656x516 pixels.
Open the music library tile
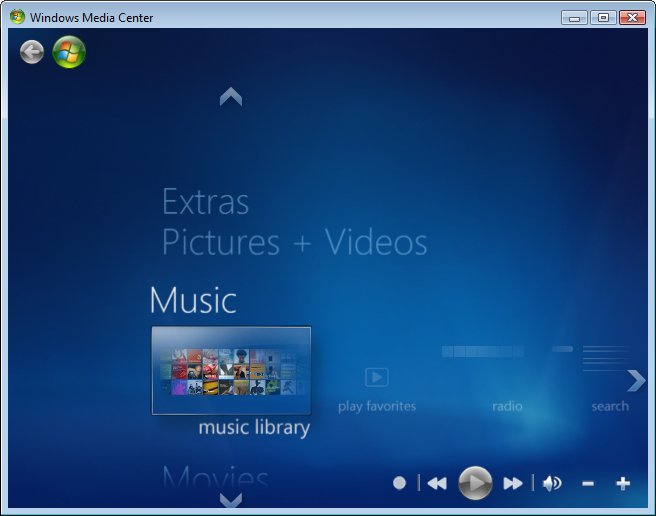(231, 370)
